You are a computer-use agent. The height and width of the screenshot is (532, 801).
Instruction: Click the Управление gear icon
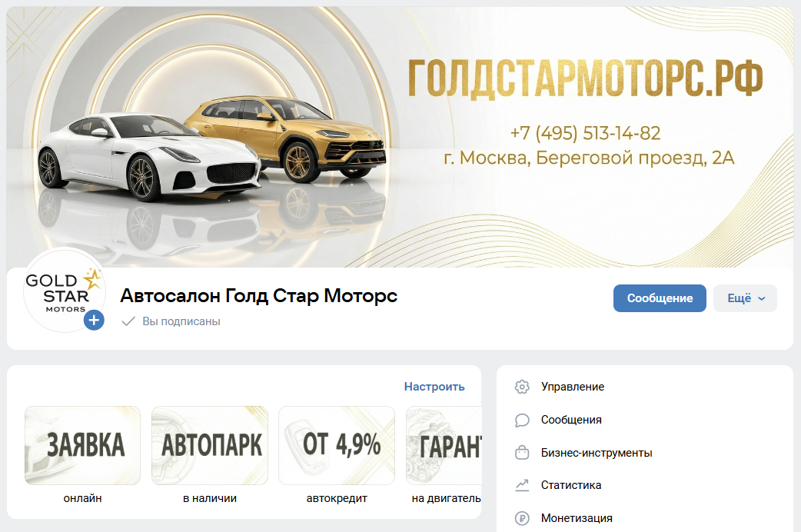pos(521,387)
